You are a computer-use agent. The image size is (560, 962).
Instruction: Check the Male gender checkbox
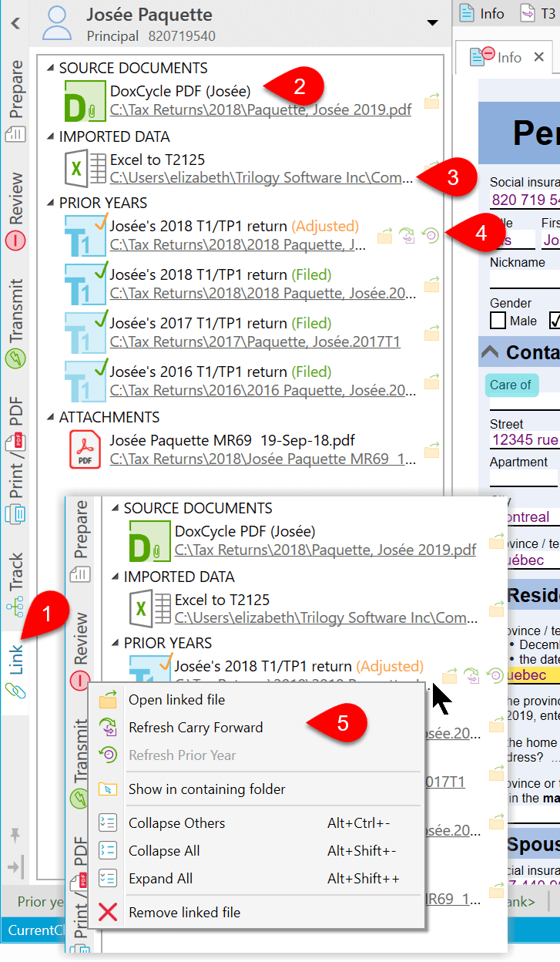click(498, 320)
